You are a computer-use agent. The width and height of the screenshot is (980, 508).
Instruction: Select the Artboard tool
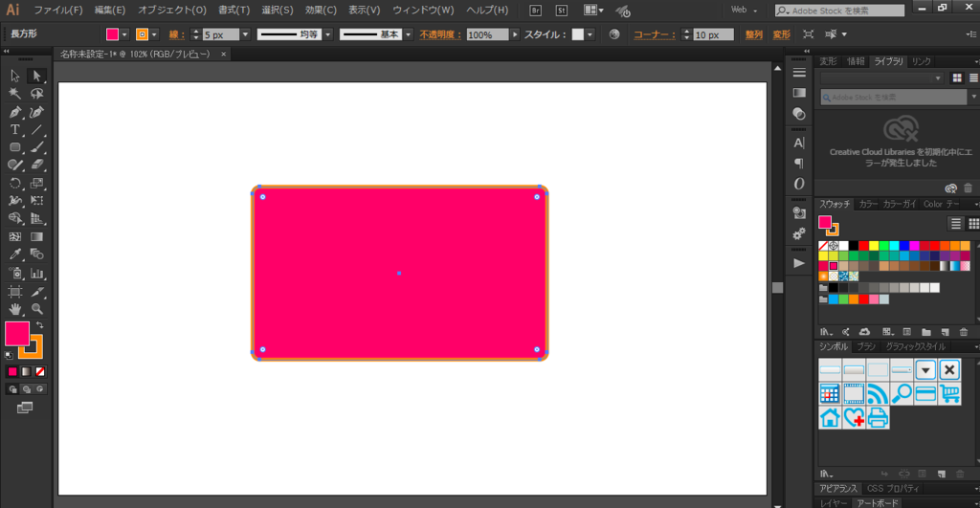15,291
